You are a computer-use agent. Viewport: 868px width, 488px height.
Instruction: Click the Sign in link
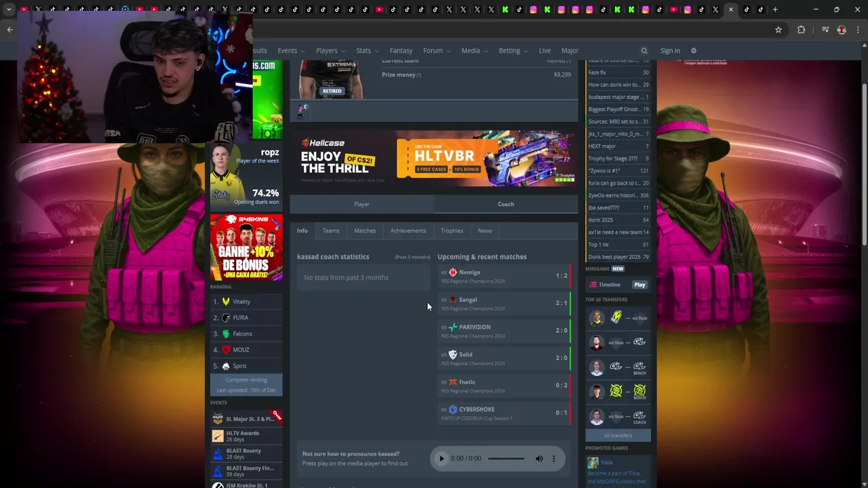[670, 51]
